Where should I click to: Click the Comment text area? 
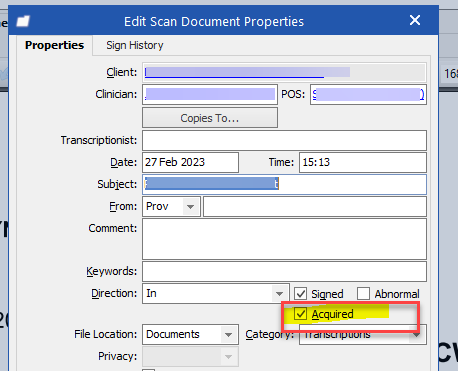tap(284, 239)
